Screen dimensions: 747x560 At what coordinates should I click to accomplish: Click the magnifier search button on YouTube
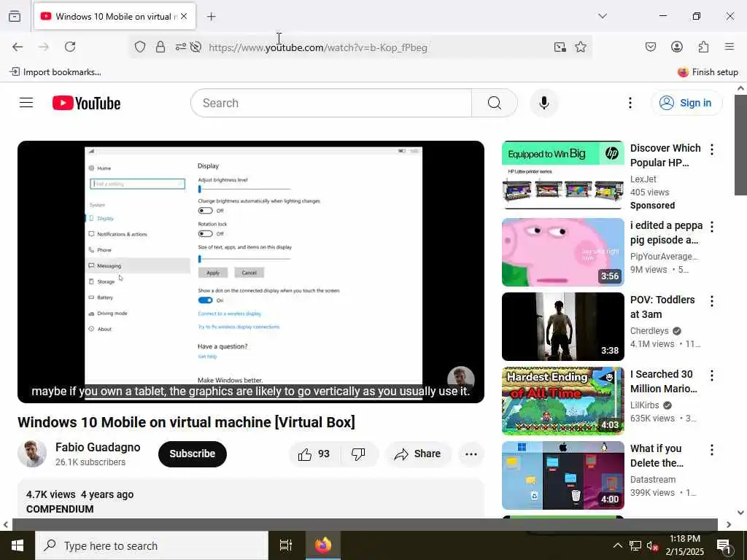click(495, 103)
